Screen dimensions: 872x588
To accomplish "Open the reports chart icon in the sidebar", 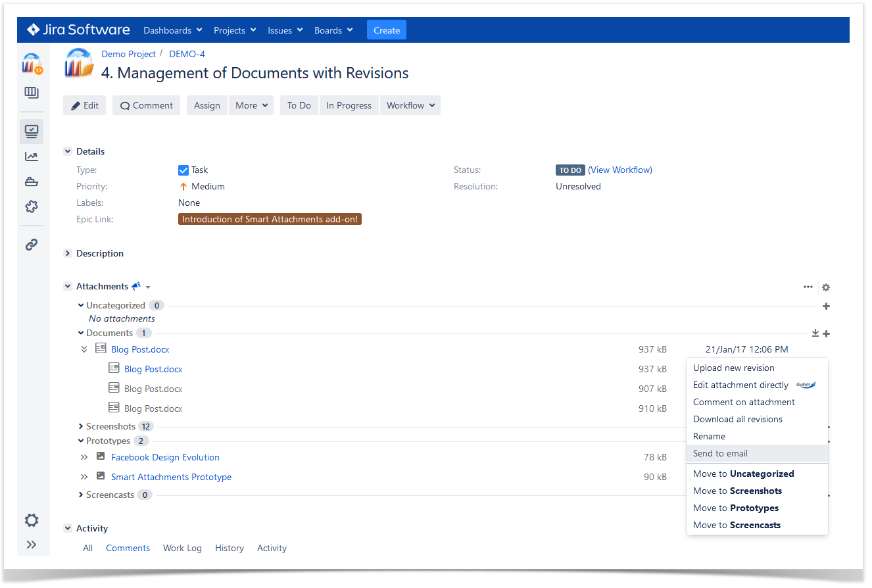I will 32,157.
